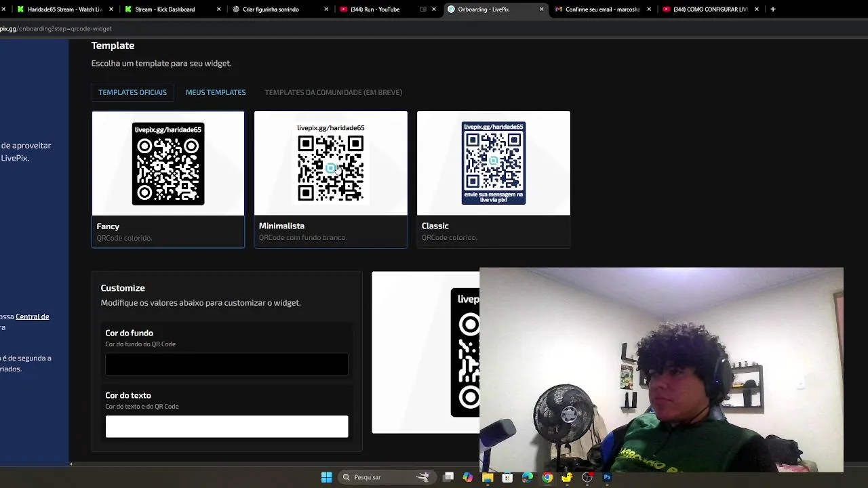The width and height of the screenshot is (868, 488).
Task: Click 'QRCode com fundo branco.' description
Action: pyautogui.click(x=302, y=237)
